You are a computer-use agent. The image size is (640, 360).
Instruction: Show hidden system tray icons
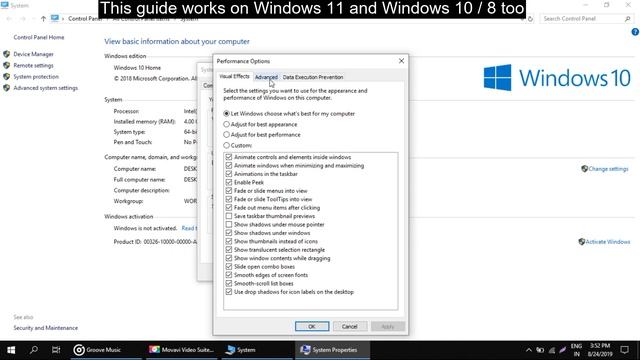(529, 350)
